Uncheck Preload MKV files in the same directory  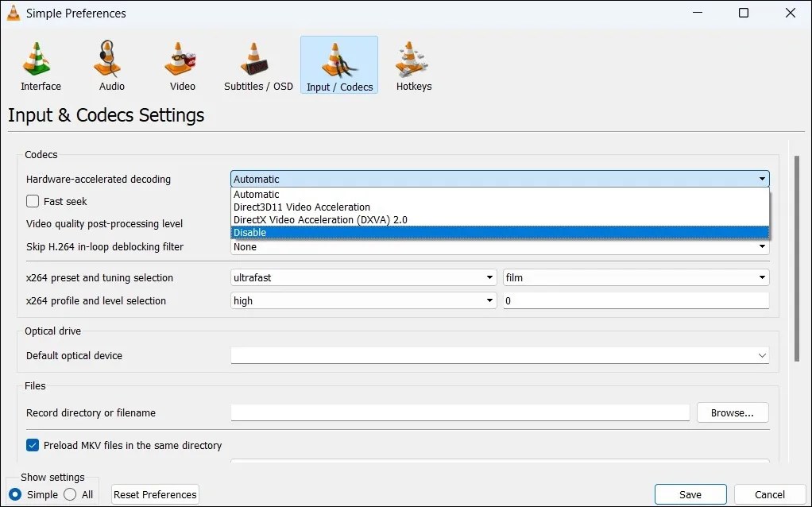(32, 446)
